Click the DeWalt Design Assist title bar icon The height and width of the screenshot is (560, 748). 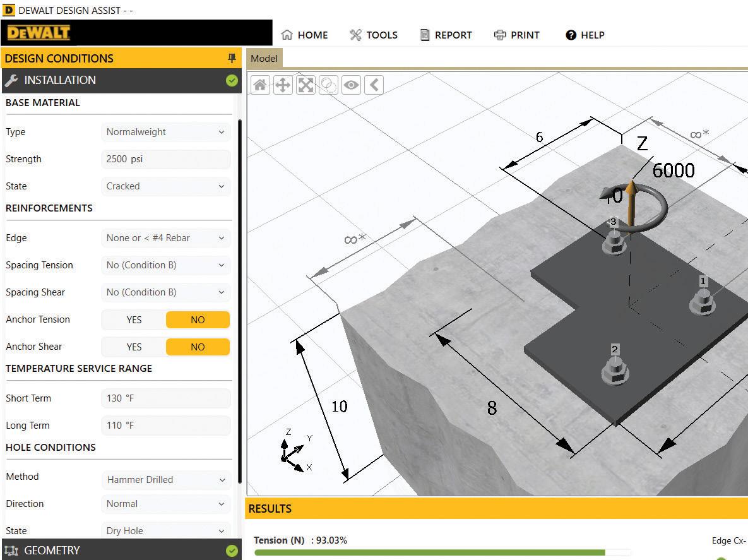point(9,10)
